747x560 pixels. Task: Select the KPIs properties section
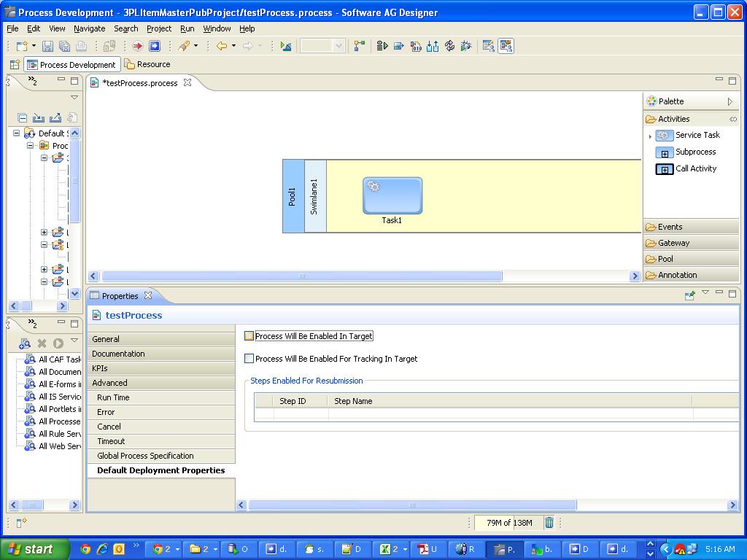point(161,368)
